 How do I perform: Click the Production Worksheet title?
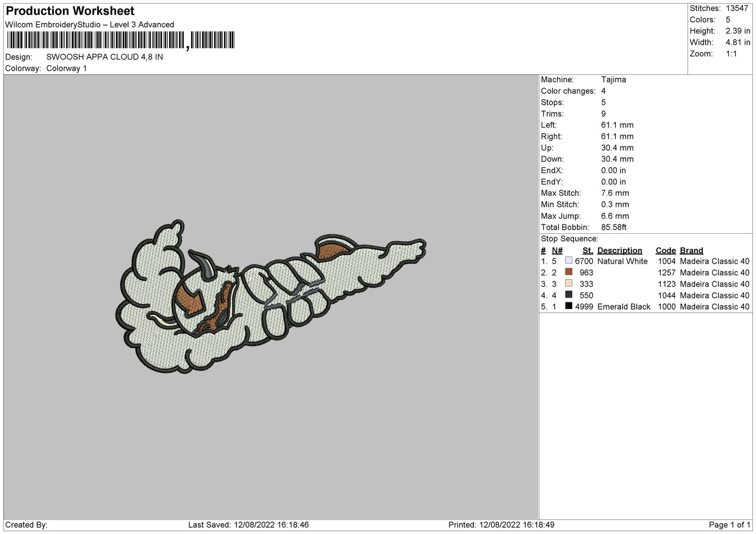point(70,11)
